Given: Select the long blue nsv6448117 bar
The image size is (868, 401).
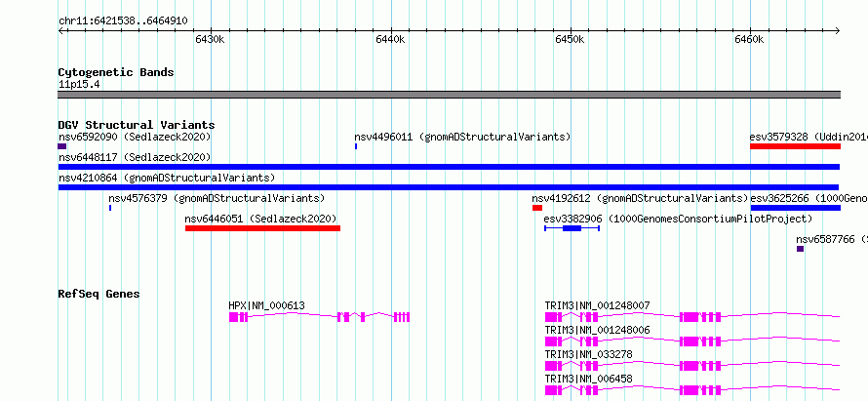Looking at the screenshot, I should tap(449, 167).
